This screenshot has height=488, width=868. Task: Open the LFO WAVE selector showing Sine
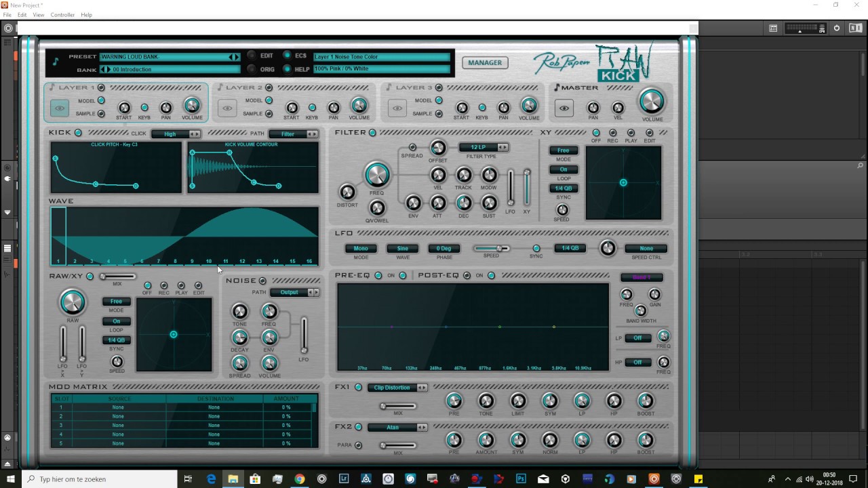coord(403,248)
